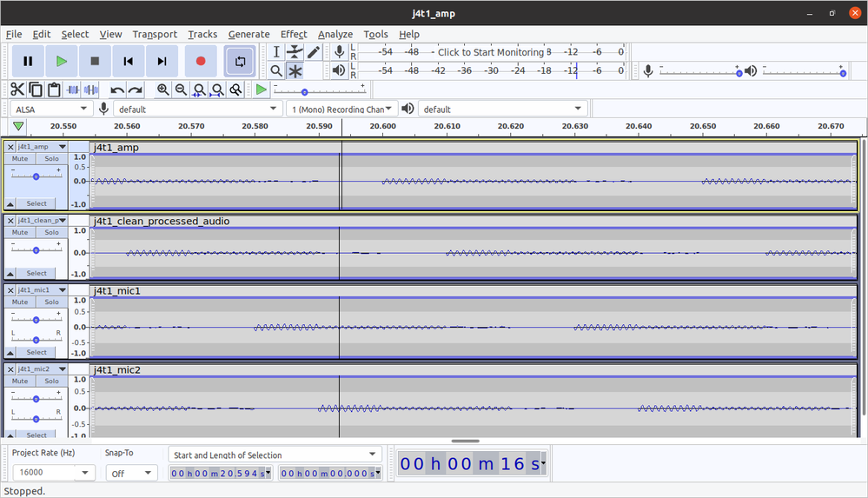Silence the selected audio

click(90, 90)
